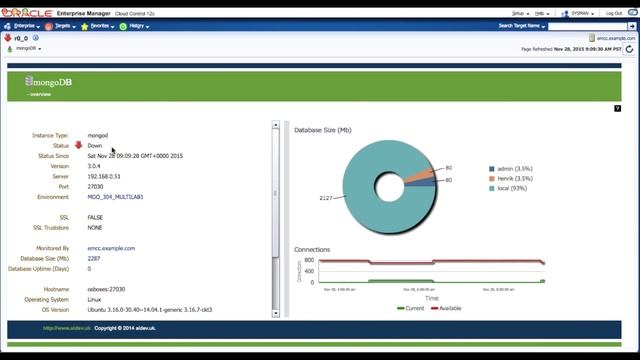Click the Enterprise menu icon
This screenshot has width=640, height=360.
[7, 26]
